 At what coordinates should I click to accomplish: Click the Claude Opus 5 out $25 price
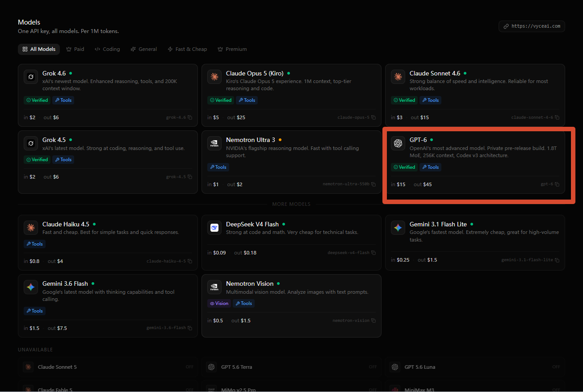236,117
